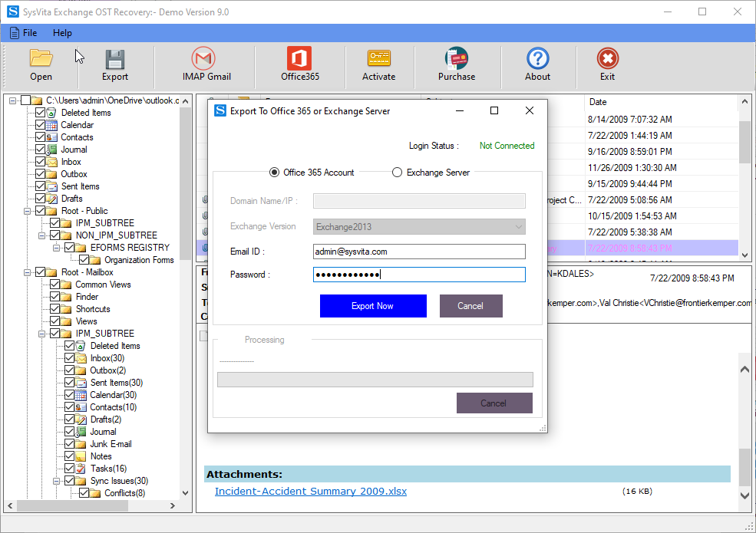This screenshot has height=533, width=756.
Task: Click the Outbox(2) folder icon
Action: (x=81, y=370)
